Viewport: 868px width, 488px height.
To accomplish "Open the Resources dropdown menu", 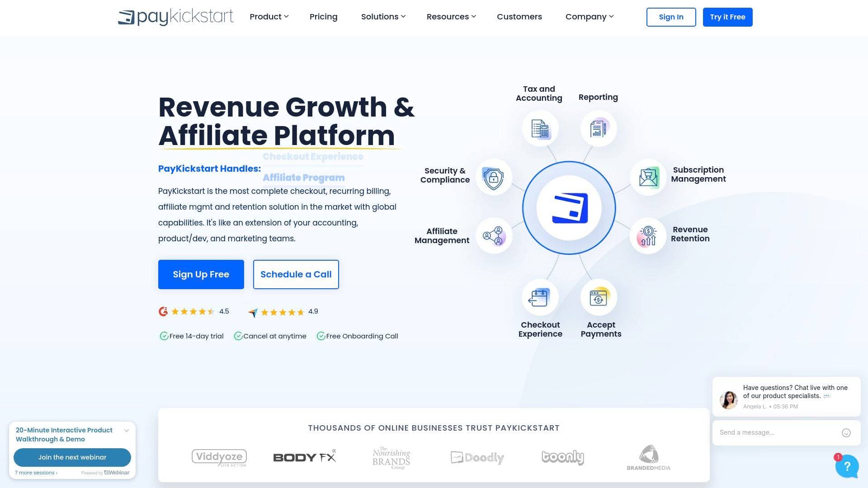I will point(451,17).
